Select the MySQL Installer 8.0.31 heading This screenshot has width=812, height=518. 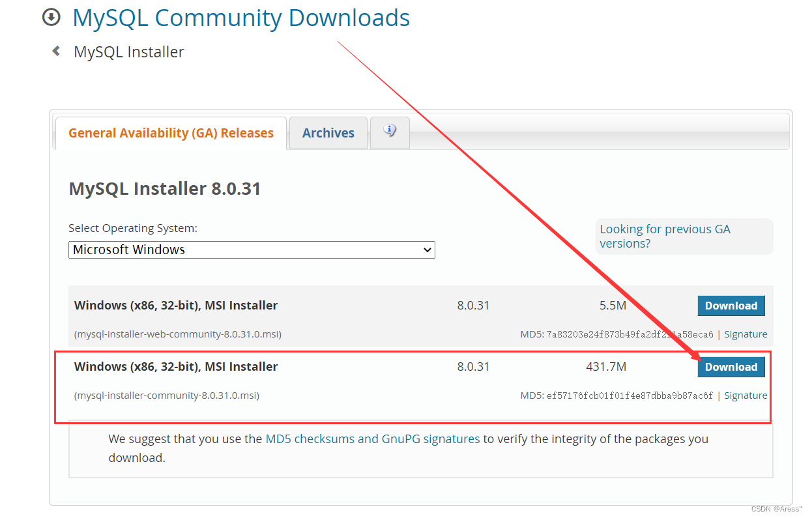(x=165, y=189)
